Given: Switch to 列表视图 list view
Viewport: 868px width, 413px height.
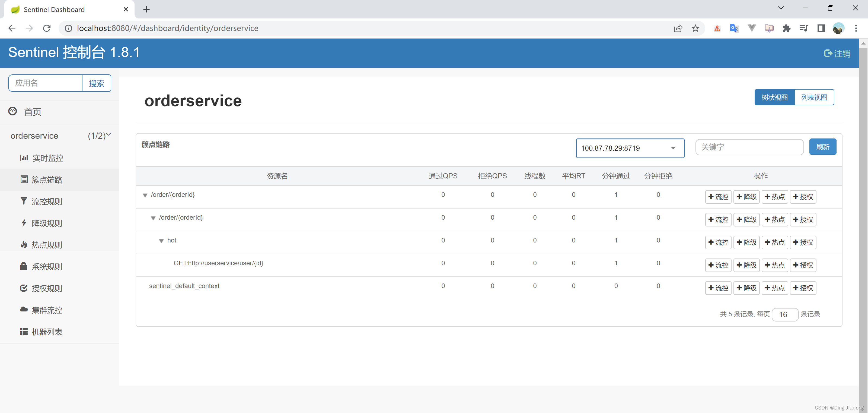Looking at the screenshot, I should click(x=814, y=97).
